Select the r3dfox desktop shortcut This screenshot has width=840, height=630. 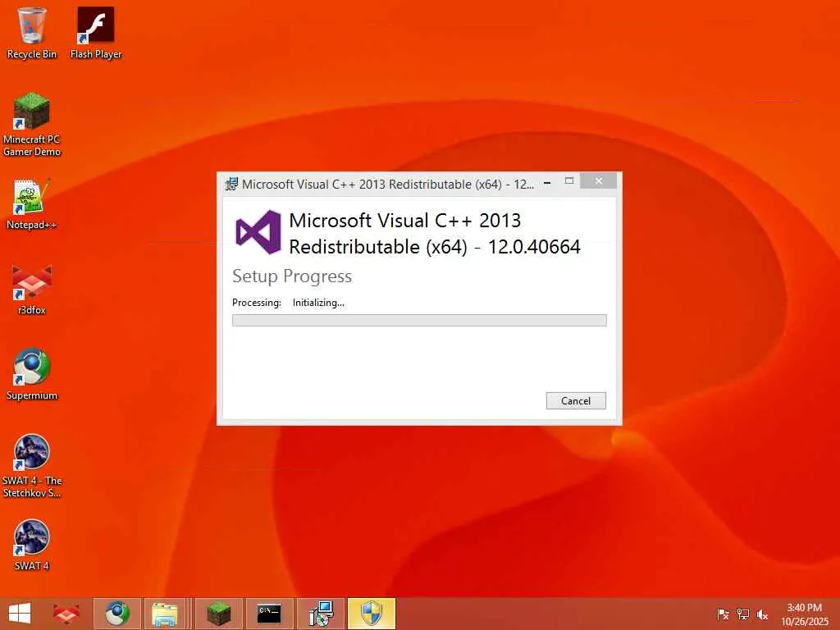pyautogui.click(x=32, y=290)
